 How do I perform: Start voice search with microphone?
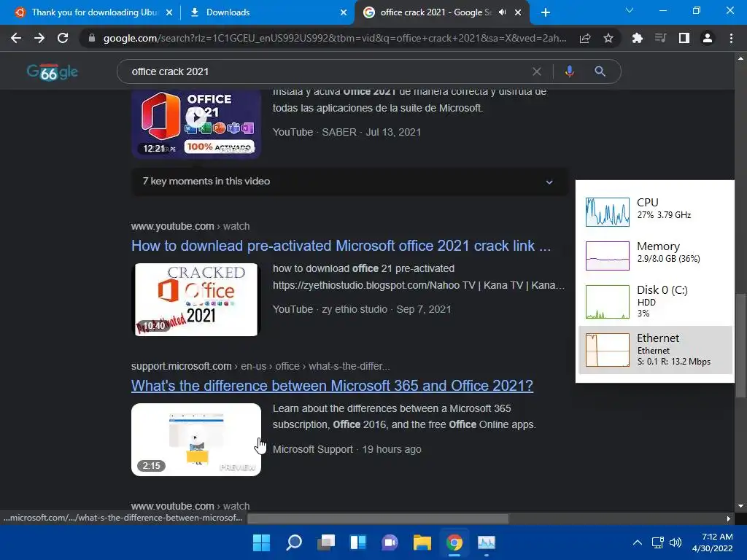coord(569,71)
